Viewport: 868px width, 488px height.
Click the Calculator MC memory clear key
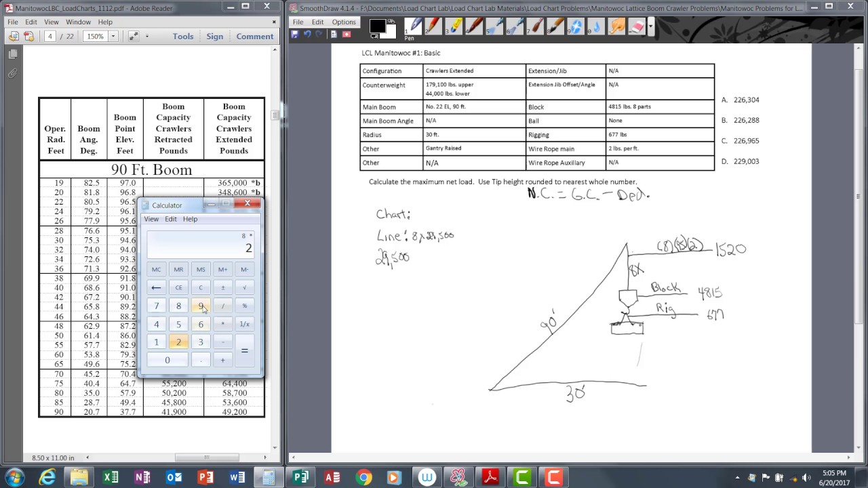tap(157, 269)
